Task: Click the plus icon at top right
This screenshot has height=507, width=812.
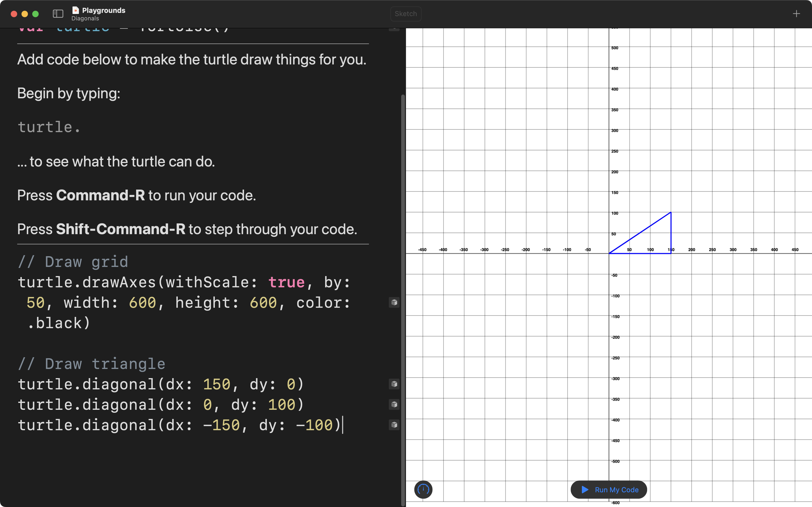Action: (x=796, y=14)
